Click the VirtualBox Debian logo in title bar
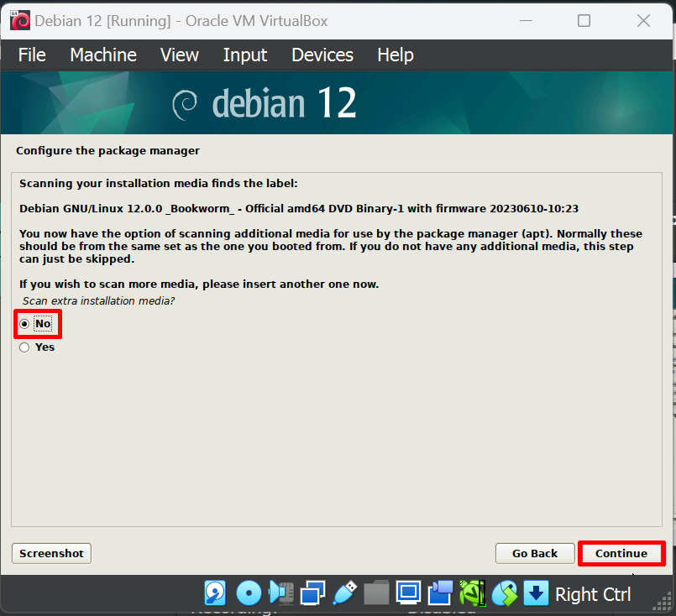Viewport: 676px width, 616px height. [x=20, y=21]
